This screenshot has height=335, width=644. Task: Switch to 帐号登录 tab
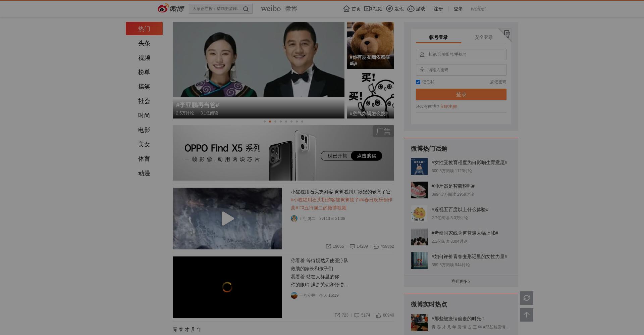(438, 37)
